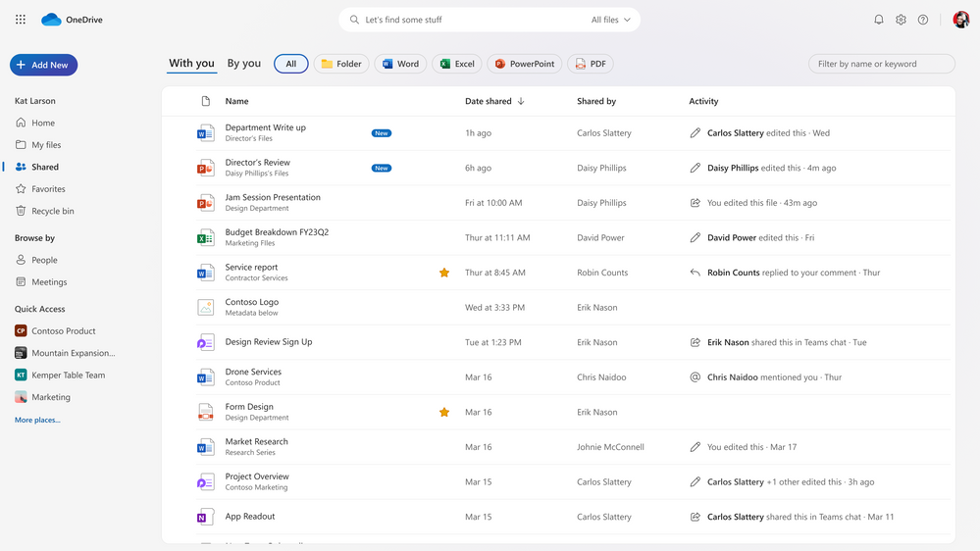Image resolution: width=980 pixels, height=551 pixels.
Task: Click the Filter by name or keyword field
Action: (x=881, y=64)
